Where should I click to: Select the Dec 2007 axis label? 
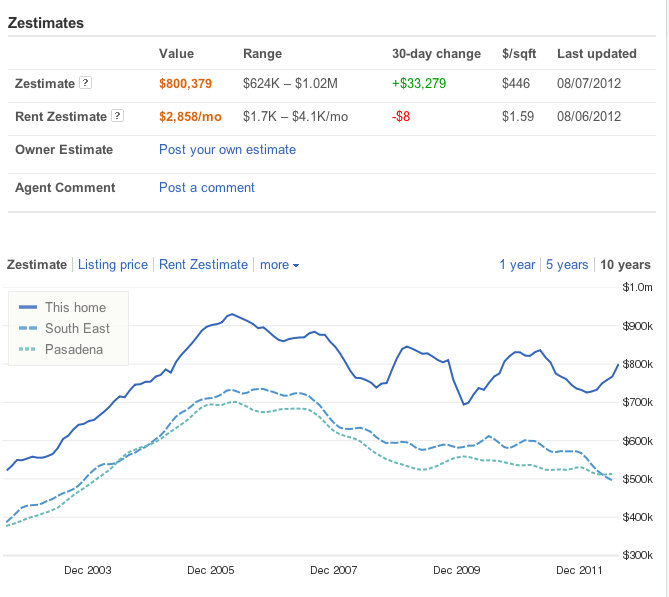[x=334, y=570]
